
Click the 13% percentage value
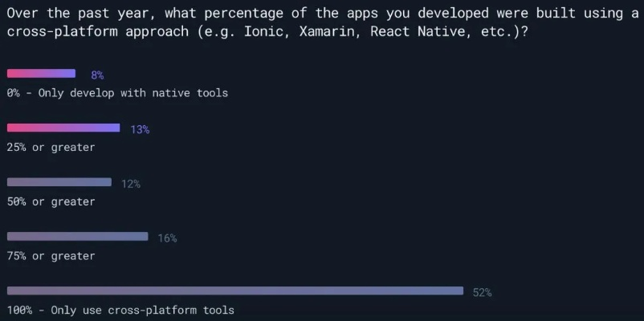coord(140,129)
